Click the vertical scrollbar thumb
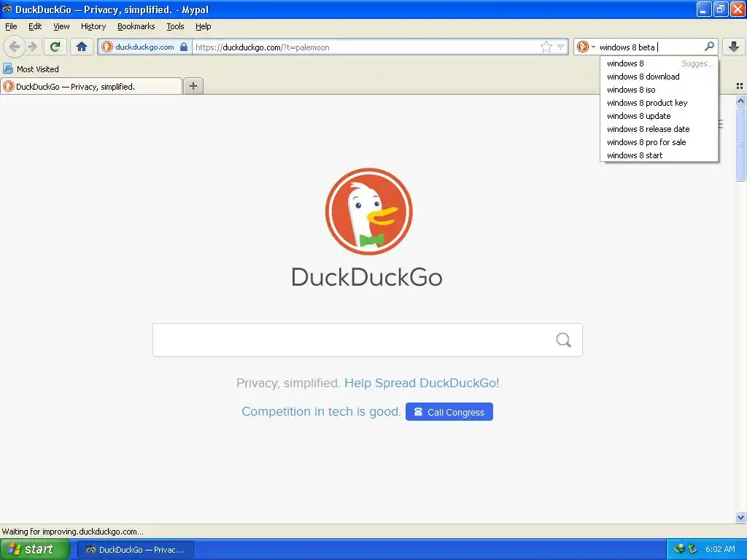 point(740,144)
